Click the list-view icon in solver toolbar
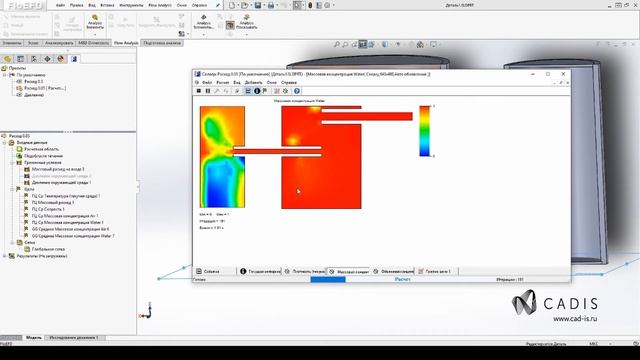Viewport: 640px width, 360px height. [248, 91]
